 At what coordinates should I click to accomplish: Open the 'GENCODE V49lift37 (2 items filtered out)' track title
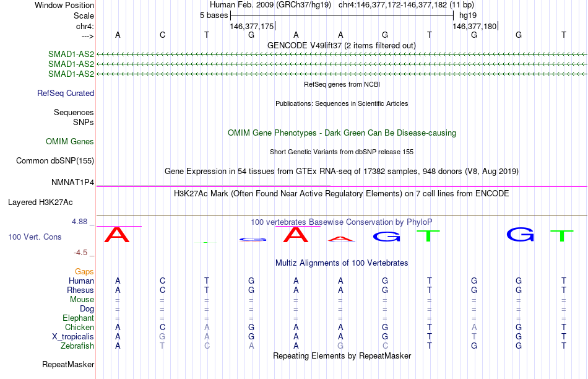[342, 45]
